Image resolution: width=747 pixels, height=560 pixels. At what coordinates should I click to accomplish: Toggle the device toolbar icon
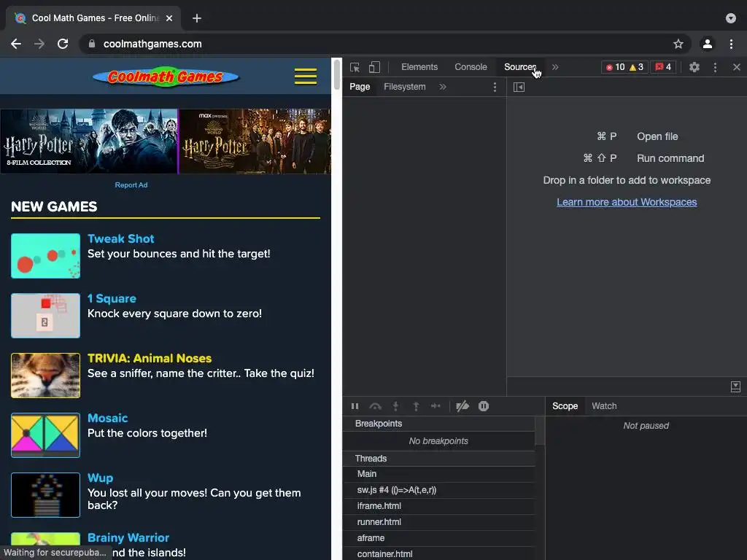click(x=374, y=67)
